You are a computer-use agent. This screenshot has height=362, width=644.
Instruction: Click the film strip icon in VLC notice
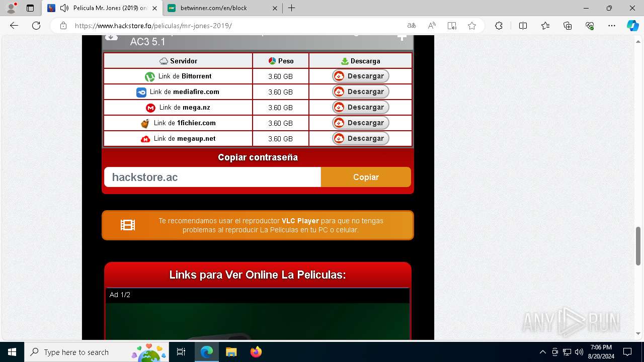click(128, 225)
